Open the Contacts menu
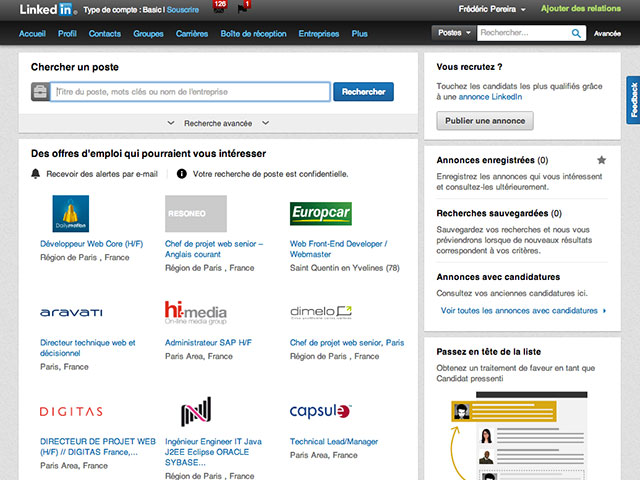The height and width of the screenshot is (480, 640). (105, 34)
